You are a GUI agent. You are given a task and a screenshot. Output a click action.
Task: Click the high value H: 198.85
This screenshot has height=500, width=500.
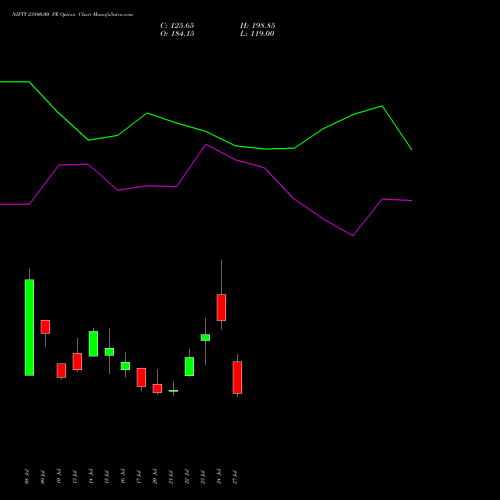point(257,26)
